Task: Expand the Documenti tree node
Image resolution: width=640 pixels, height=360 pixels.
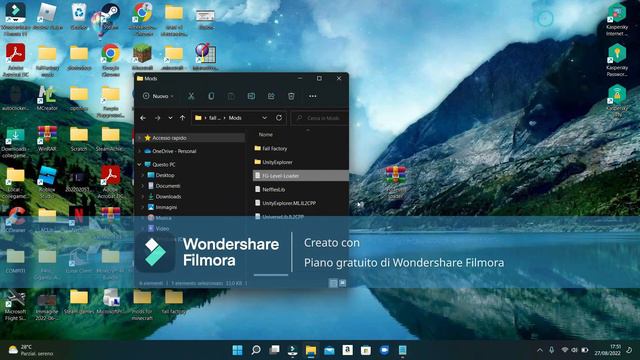Action: (143, 186)
